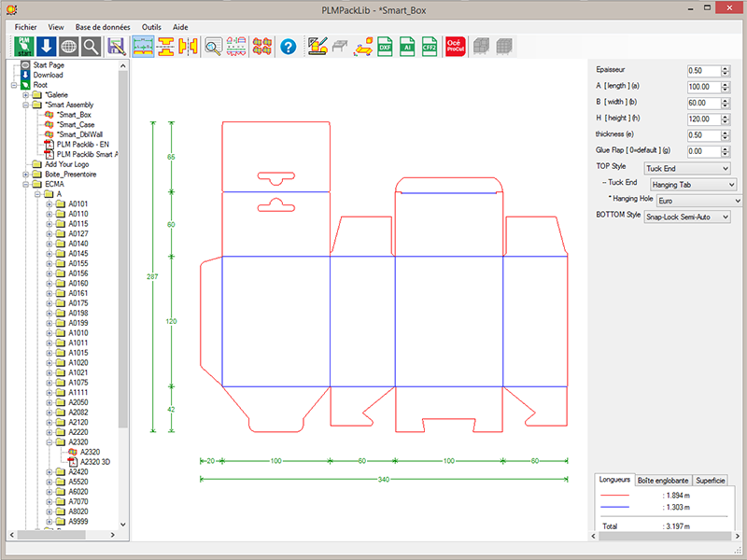Open the Hanging Hole Euro dropdown
This screenshot has width=747, height=560.
pos(698,201)
